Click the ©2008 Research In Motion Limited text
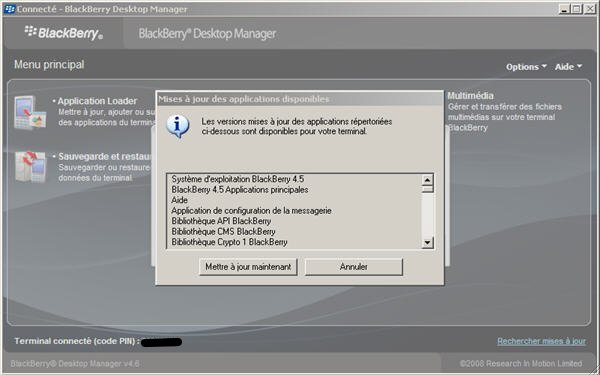This screenshot has height=375, width=600. point(521,363)
